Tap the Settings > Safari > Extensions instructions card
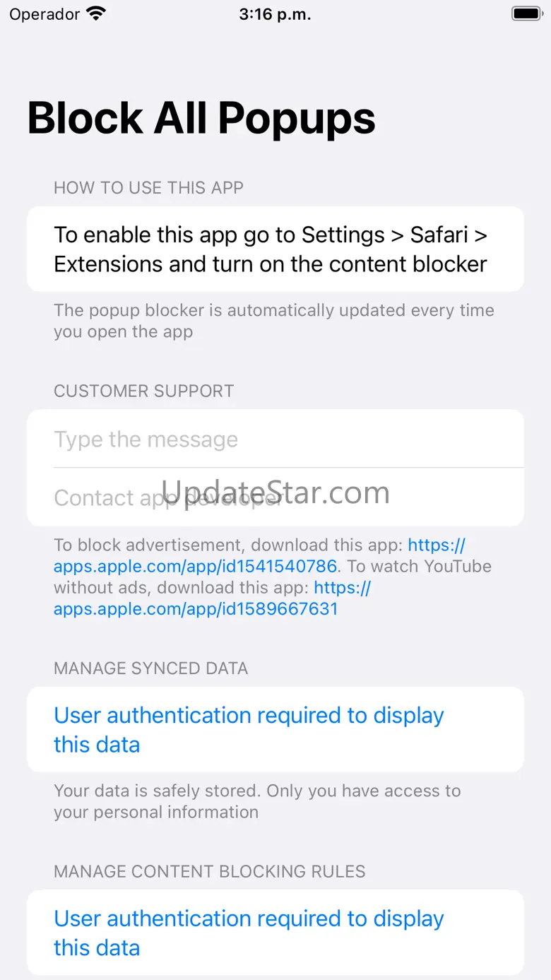The width and height of the screenshot is (551, 980). coord(275,249)
